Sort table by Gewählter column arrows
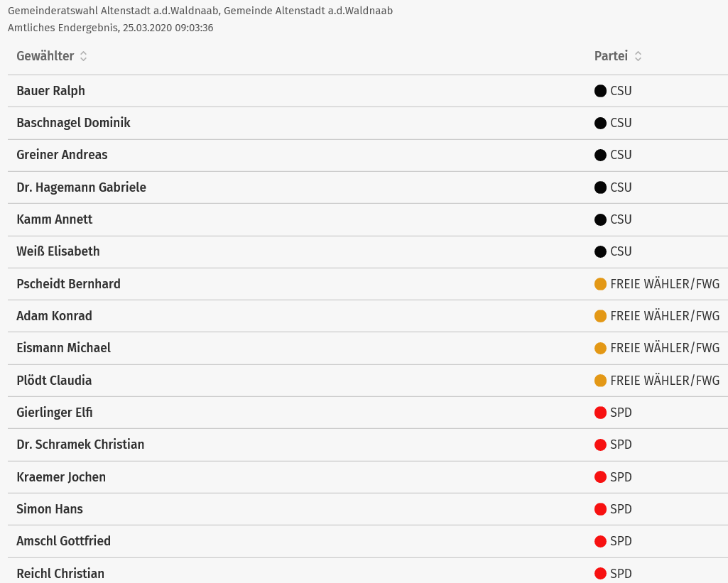This screenshot has width=728, height=583. (84, 56)
